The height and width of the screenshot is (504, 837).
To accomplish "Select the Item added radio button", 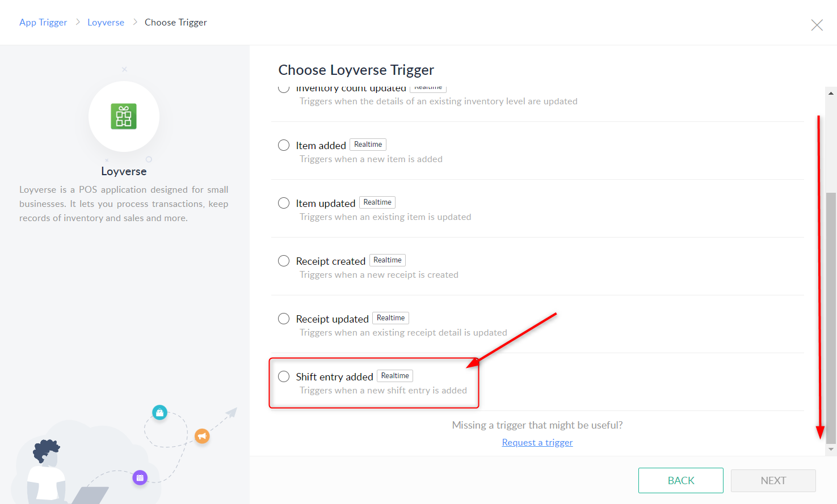I will pyautogui.click(x=284, y=145).
